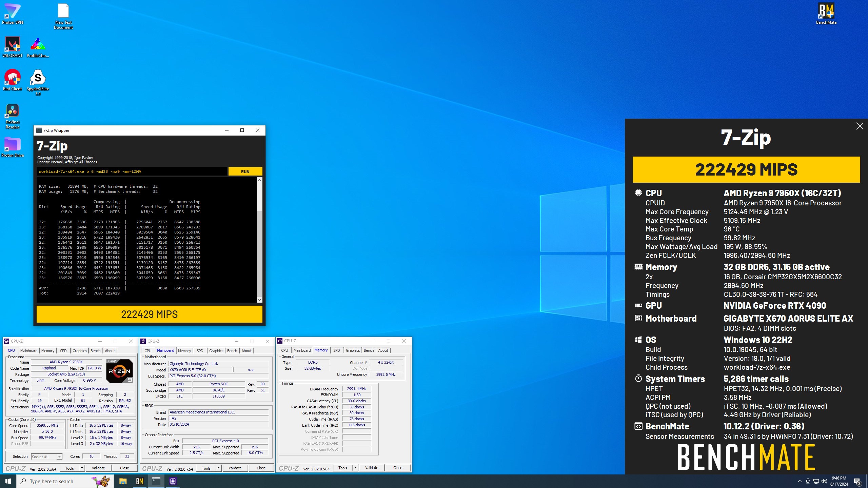868x488 pixels.
Task: Click Close button in CPU-Z Mainboard window
Action: (261, 468)
